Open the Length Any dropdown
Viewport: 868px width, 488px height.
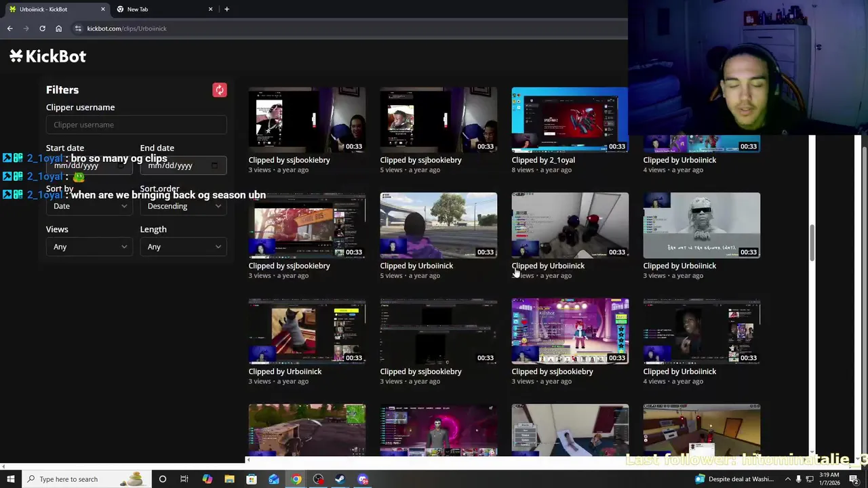183,247
